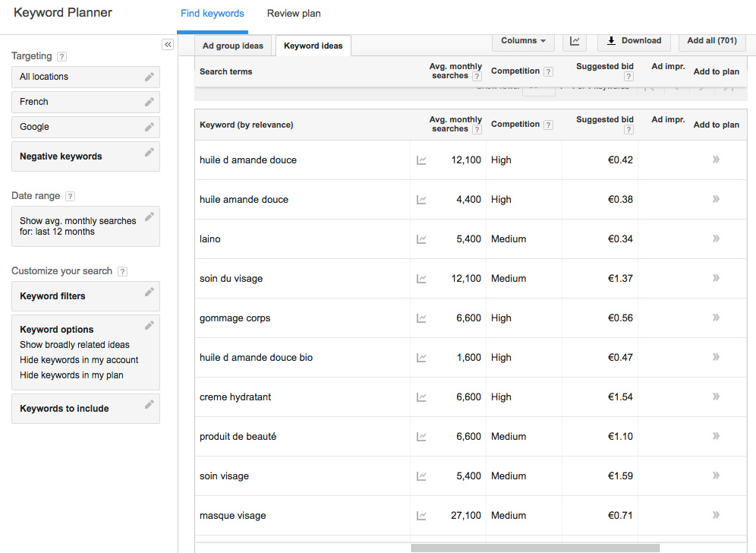This screenshot has width=756, height=553.
Task: Click Add all (701) button
Action: (712, 41)
